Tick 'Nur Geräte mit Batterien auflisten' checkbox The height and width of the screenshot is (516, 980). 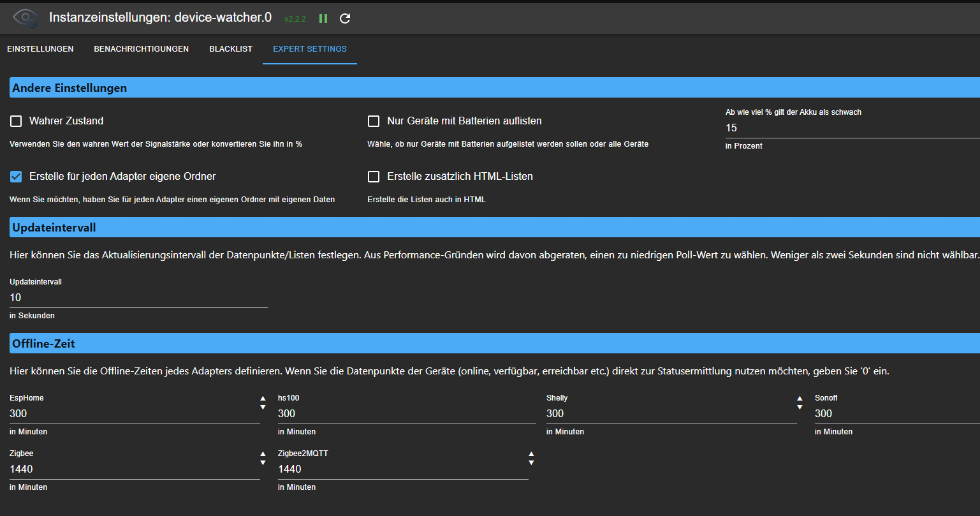374,121
